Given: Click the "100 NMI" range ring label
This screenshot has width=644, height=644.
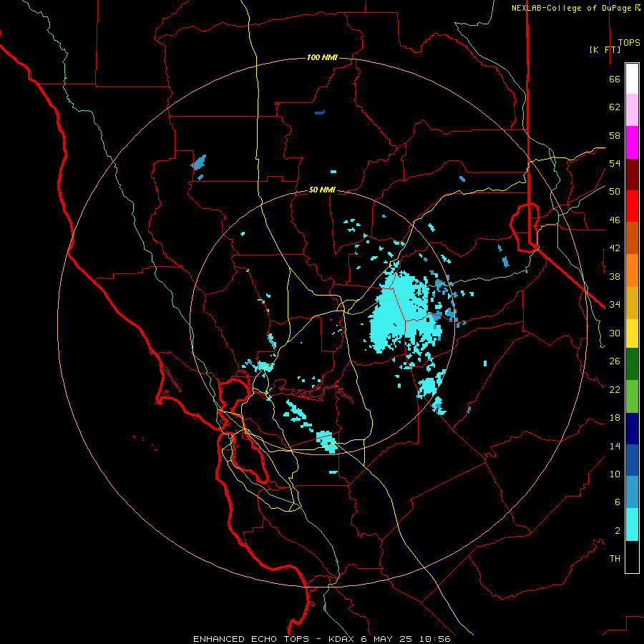Looking at the screenshot, I should click(322, 57).
